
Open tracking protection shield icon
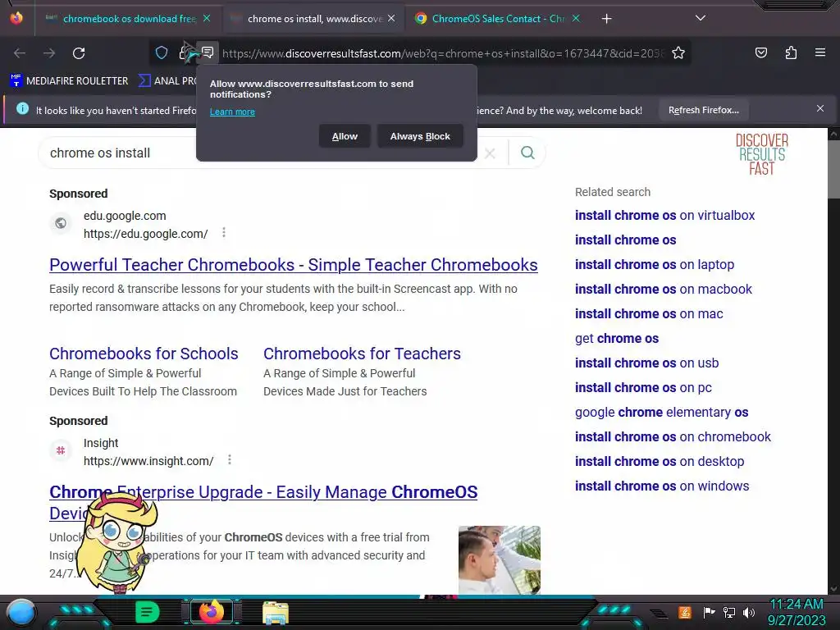(x=162, y=52)
